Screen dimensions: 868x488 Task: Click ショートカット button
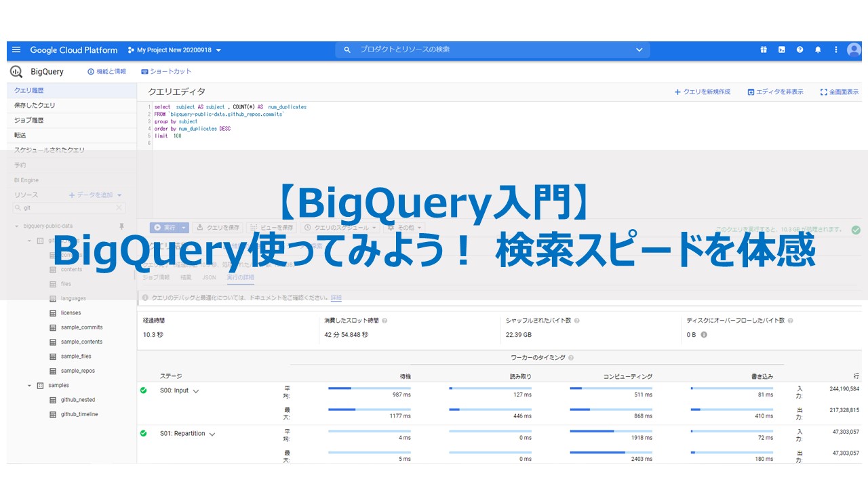click(x=166, y=71)
